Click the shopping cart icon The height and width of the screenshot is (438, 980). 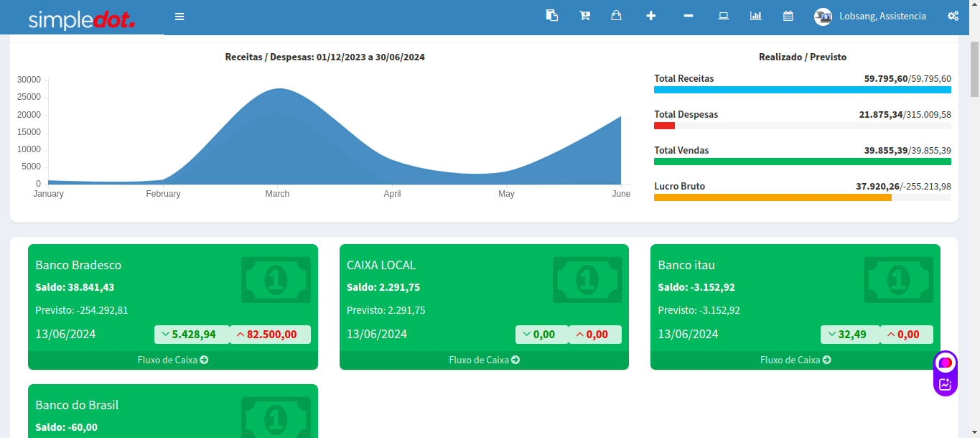pos(584,16)
